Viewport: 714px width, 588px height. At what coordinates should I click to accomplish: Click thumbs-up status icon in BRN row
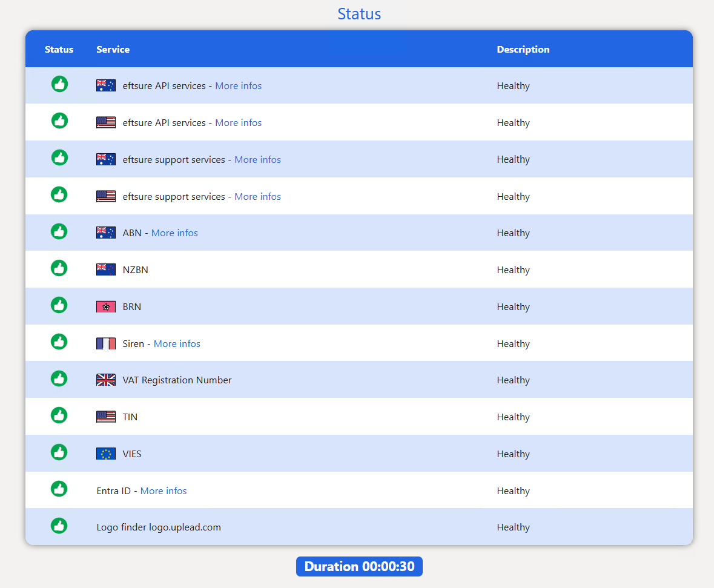(59, 305)
